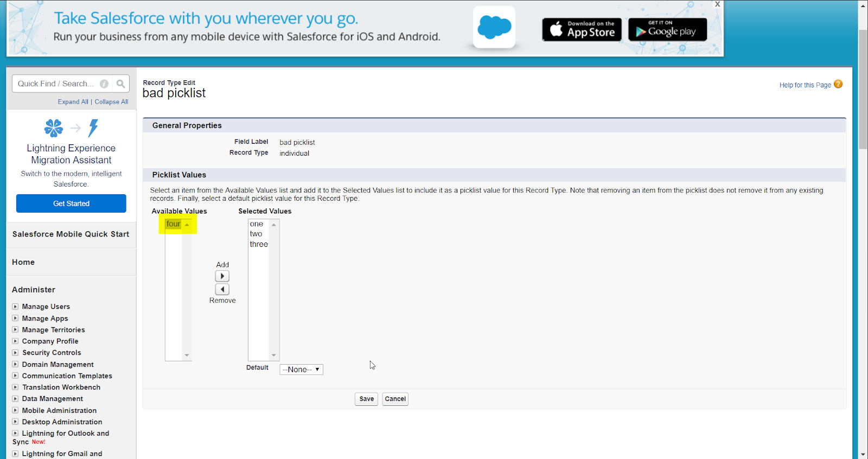This screenshot has height=459, width=868.
Task: Save the record type picklist changes
Action: pos(366,399)
